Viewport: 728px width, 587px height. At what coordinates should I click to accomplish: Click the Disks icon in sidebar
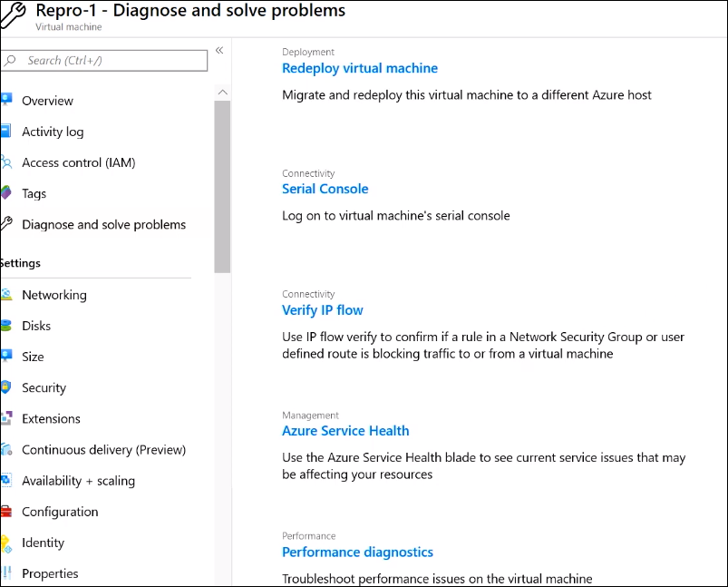(5, 326)
